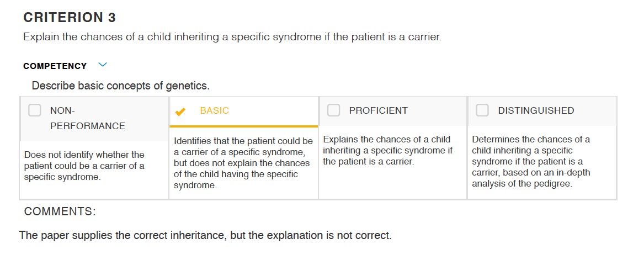Screen dimensions: 644x260
Task: Check the Non-Performance checkbox
Action: coord(35,110)
